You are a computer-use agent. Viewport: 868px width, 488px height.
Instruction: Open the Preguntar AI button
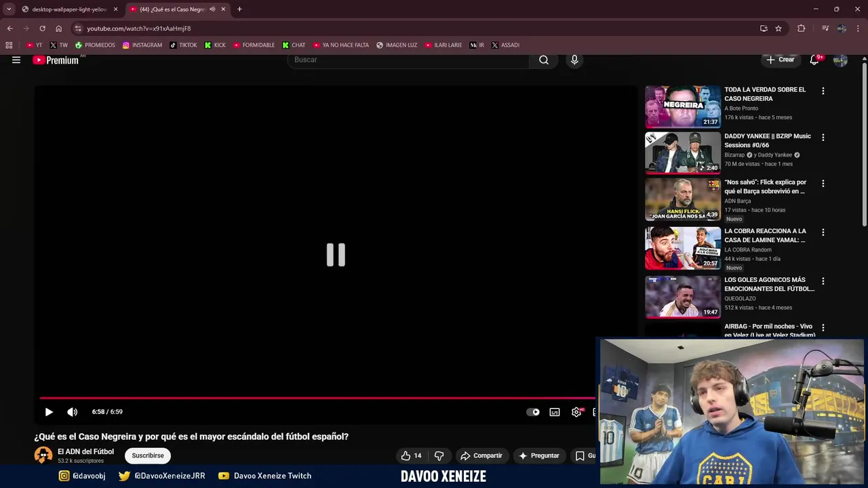[538, 455]
